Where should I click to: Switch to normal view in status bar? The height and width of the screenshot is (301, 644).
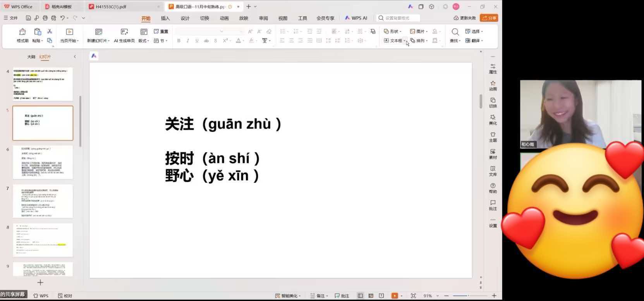[x=360, y=296]
